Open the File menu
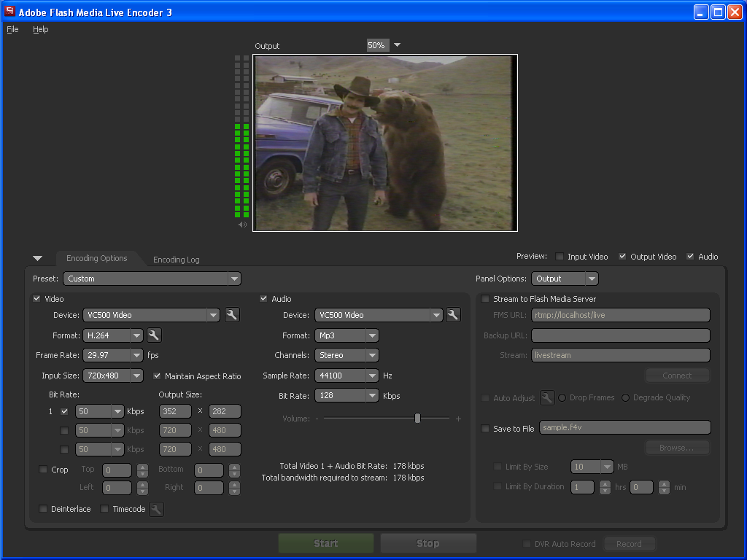 12,29
